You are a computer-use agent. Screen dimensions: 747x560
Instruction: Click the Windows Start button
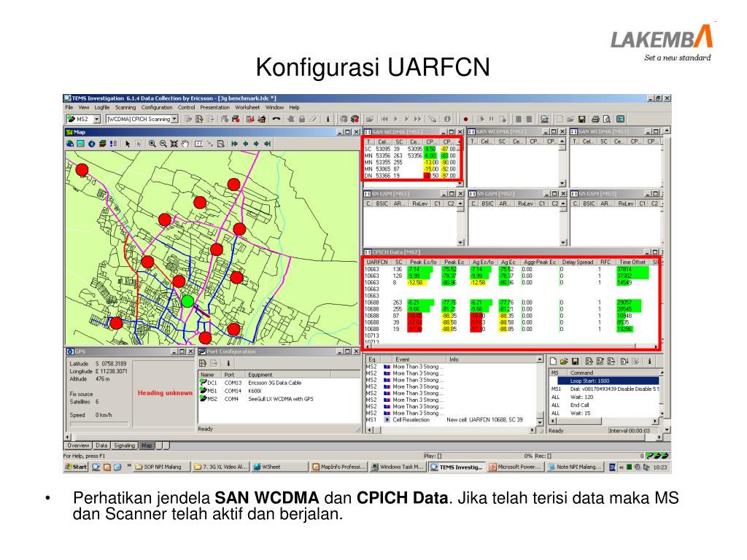(76, 467)
